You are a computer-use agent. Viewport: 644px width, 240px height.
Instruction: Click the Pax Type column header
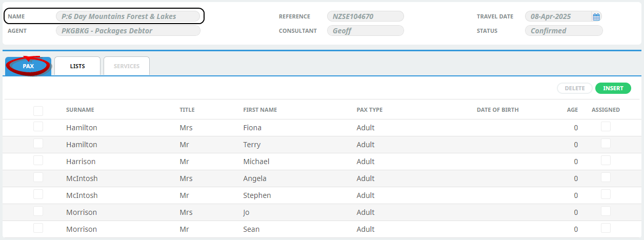click(369, 110)
